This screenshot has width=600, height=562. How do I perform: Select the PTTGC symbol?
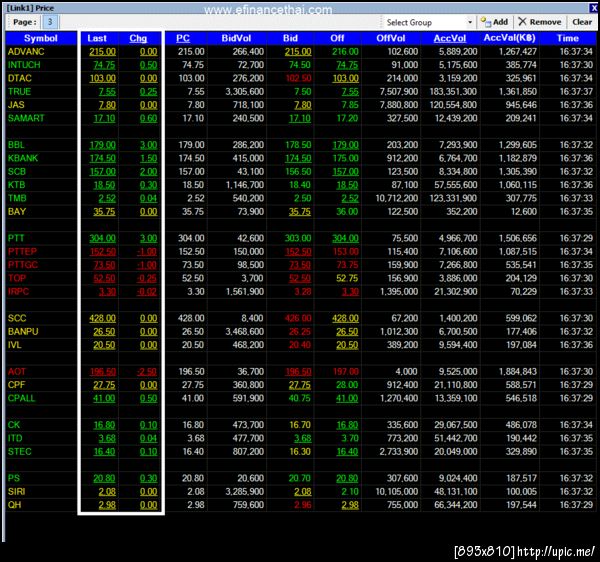[x=23, y=265]
